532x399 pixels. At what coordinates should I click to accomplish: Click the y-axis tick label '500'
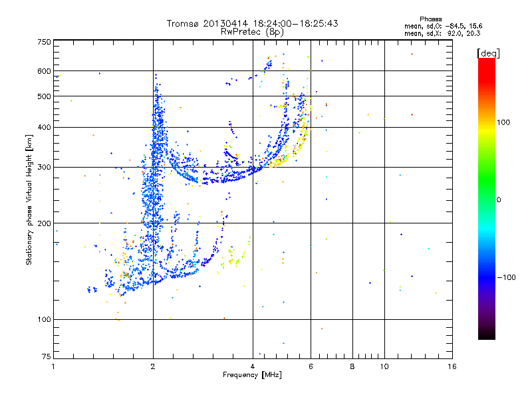click(44, 96)
